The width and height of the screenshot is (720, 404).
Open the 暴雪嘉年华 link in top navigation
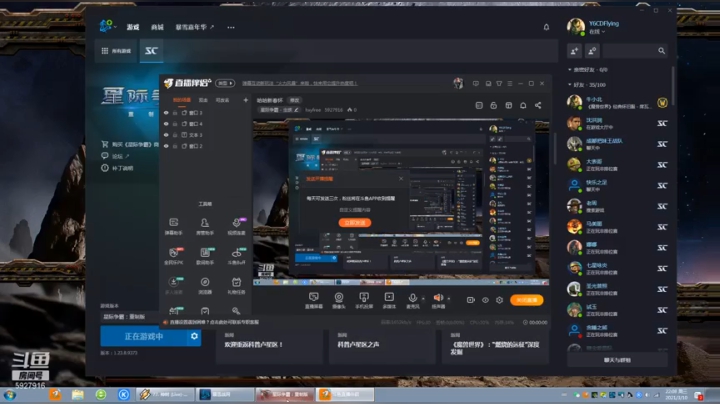pyautogui.click(x=195, y=27)
